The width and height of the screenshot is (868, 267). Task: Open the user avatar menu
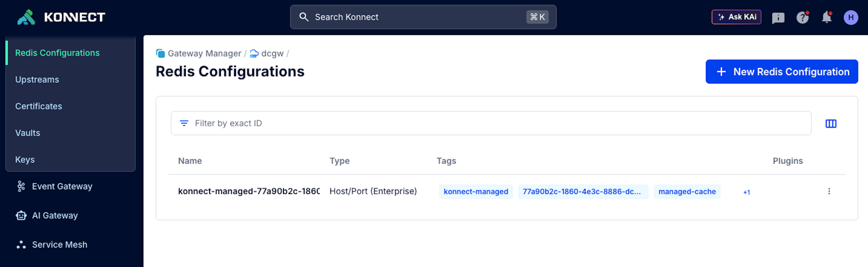pyautogui.click(x=850, y=17)
